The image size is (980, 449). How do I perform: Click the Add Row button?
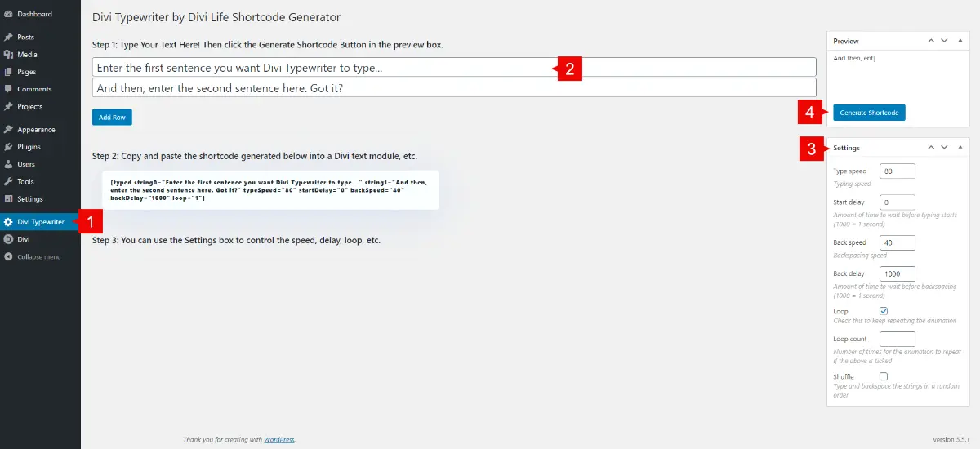[112, 118]
